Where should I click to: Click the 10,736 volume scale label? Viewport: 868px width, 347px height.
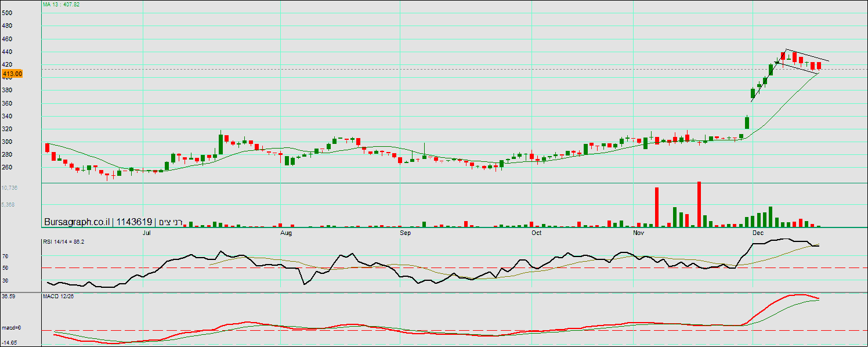click(9, 188)
